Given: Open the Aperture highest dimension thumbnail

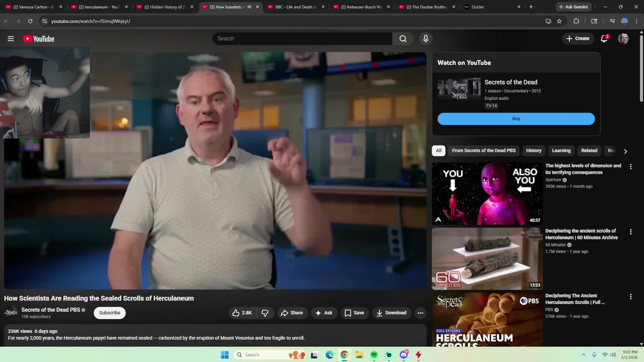Looking at the screenshot, I should [487, 194].
